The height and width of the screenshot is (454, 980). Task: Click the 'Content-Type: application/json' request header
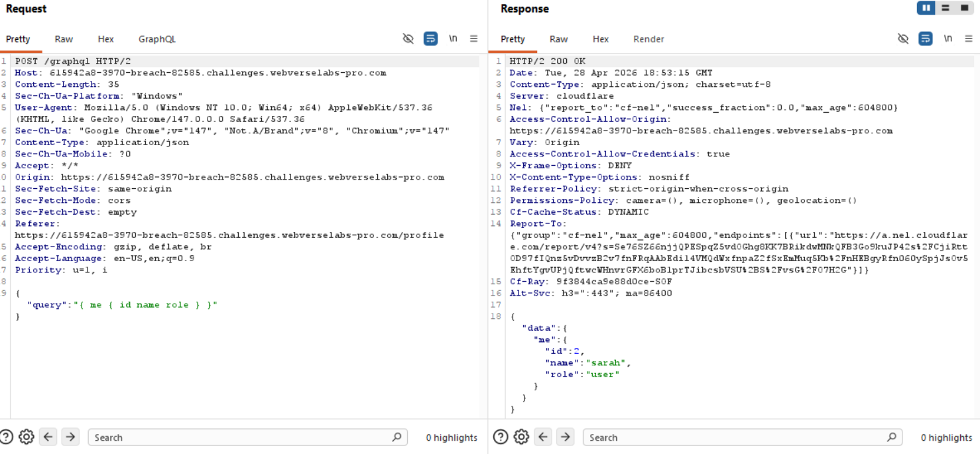102,142
